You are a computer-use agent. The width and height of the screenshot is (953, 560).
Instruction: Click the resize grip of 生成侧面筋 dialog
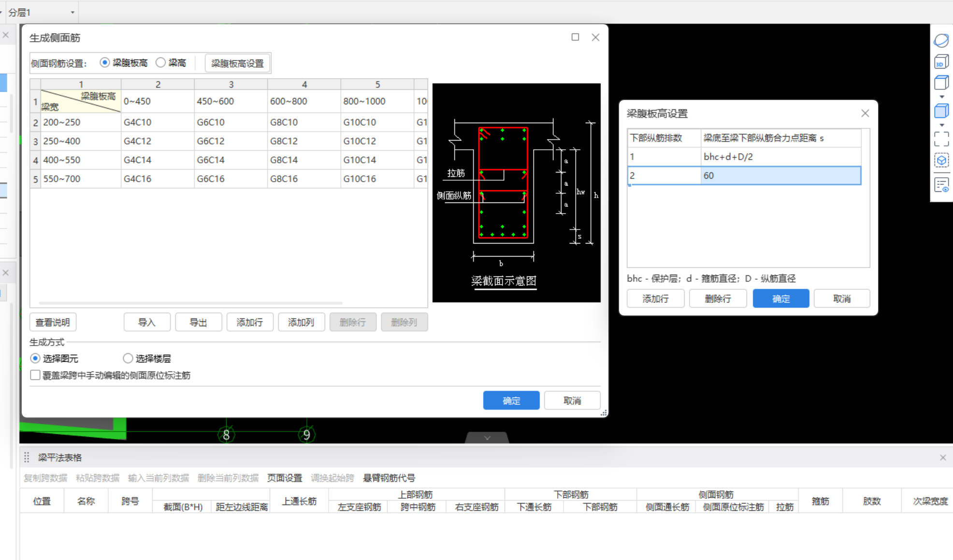tap(604, 413)
